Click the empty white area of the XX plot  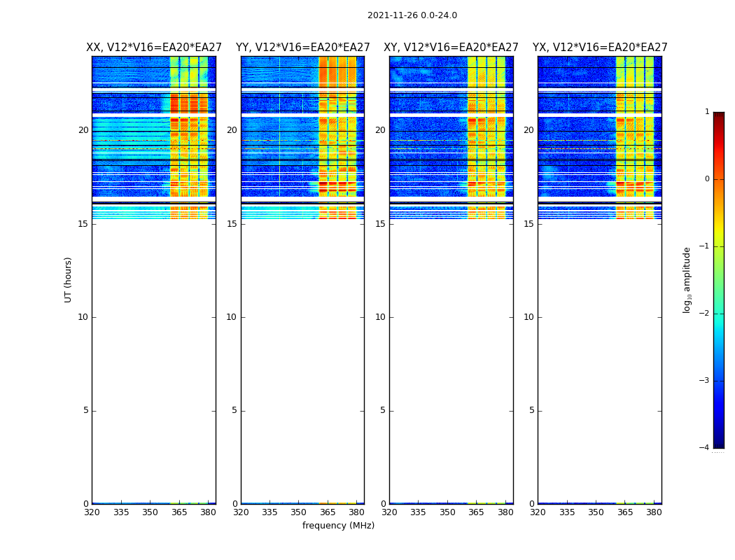[154, 350]
